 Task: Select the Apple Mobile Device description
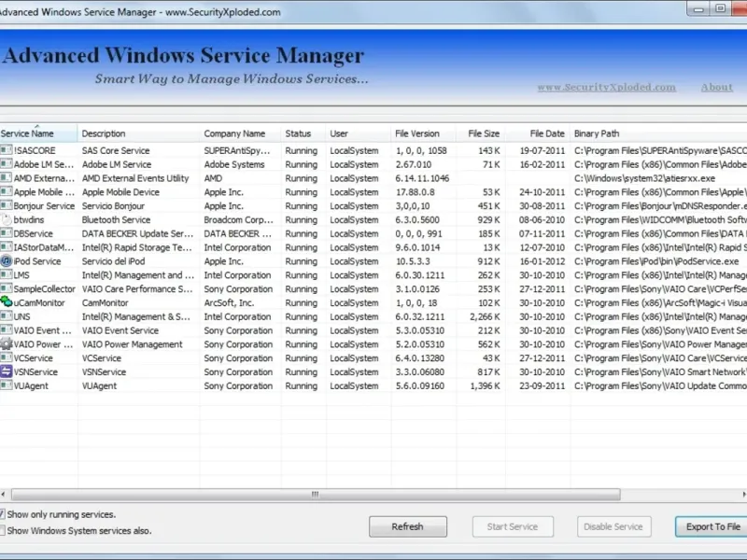[x=120, y=192]
